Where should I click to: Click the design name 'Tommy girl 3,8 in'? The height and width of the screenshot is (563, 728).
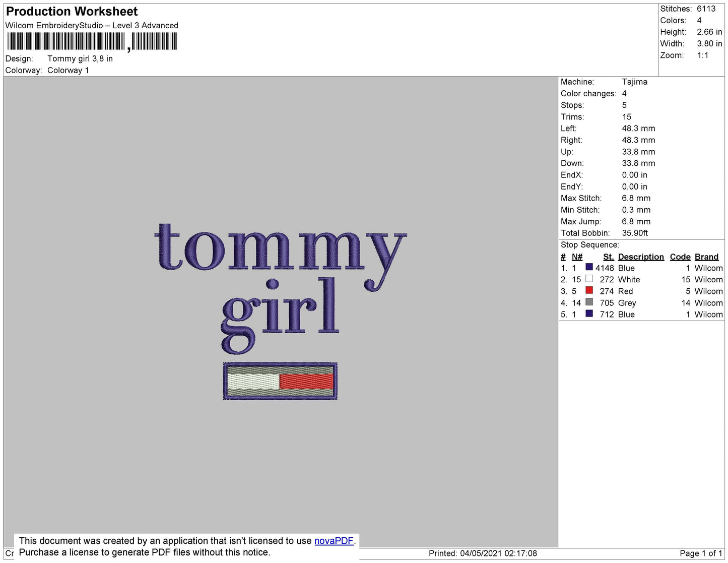pyautogui.click(x=80, y=58)
